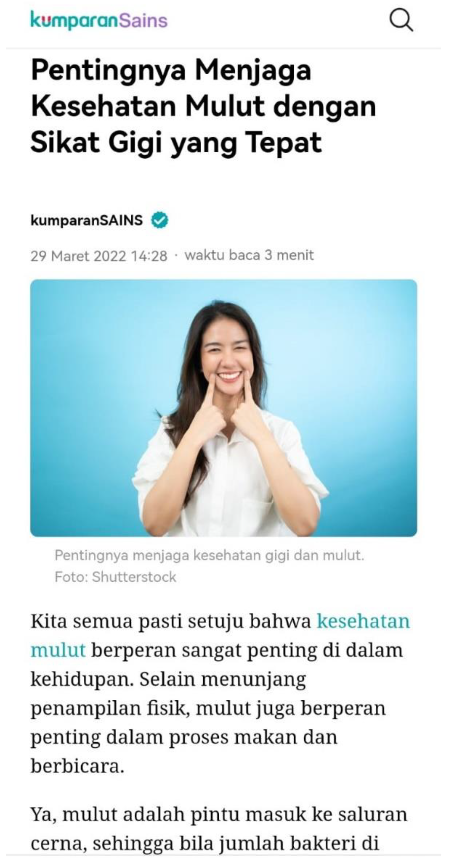Follow the 'kesehatan mulut' hyperlink
Screen dimensions: 458x868
220,635
